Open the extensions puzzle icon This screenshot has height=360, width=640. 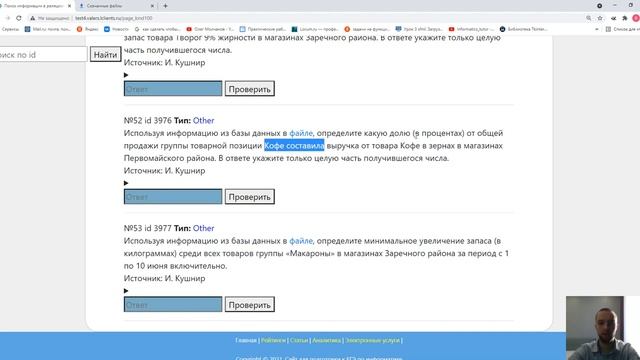click(x=624, y=18)
